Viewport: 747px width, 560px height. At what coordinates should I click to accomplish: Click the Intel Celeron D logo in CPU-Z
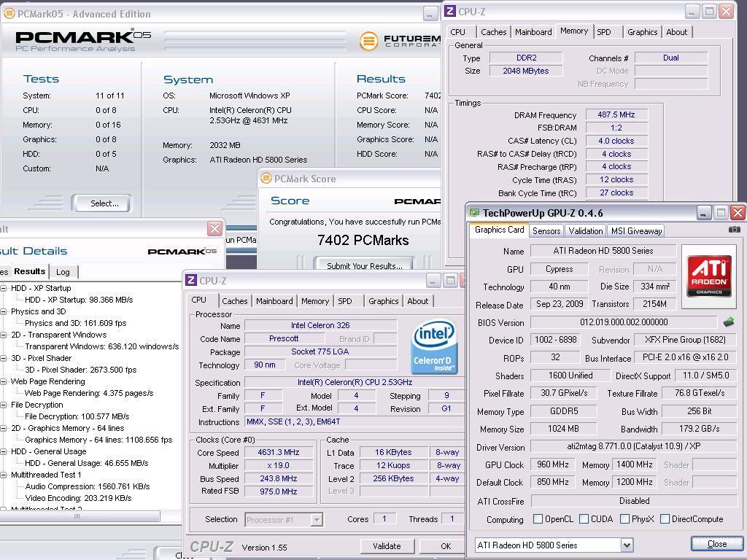(x=433, y=346)
